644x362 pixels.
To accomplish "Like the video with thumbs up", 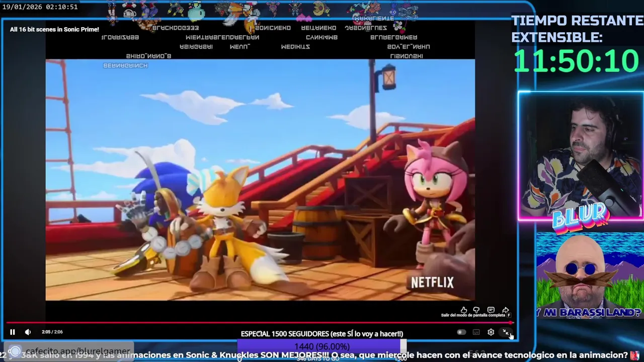I will [464, 310].
